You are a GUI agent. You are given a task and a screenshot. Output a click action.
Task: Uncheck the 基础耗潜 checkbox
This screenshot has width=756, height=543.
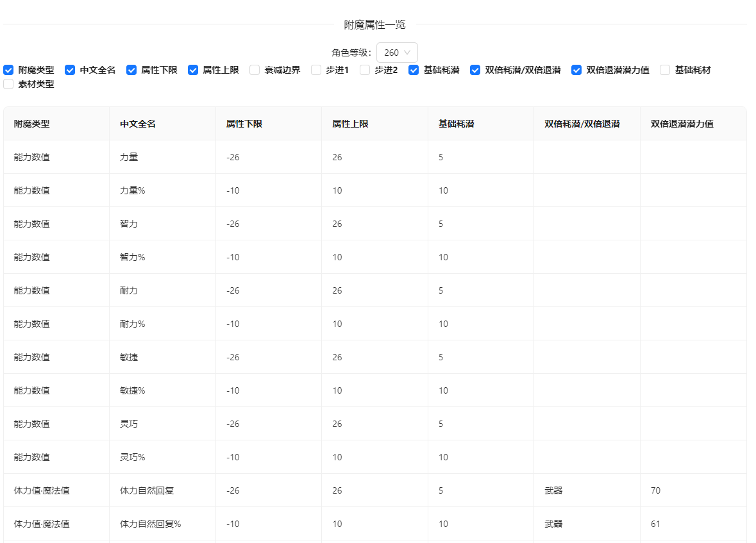click(x=414, y=70)
